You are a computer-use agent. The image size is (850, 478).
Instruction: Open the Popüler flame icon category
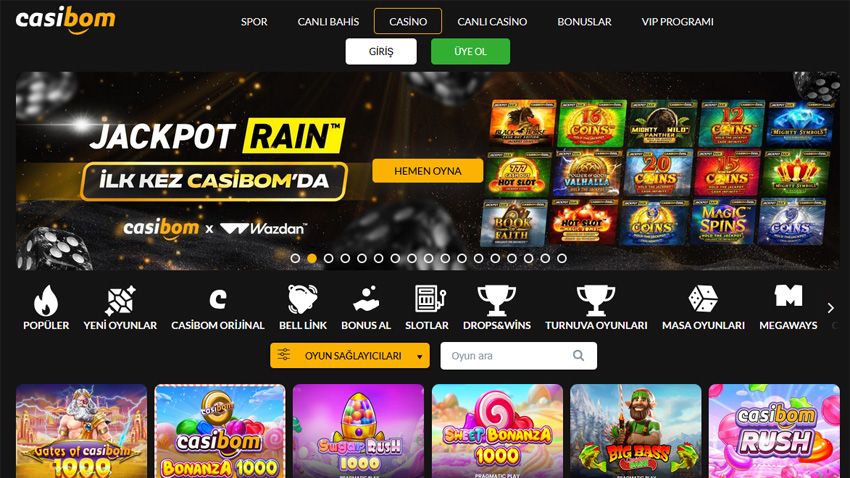tap(46, 301)
